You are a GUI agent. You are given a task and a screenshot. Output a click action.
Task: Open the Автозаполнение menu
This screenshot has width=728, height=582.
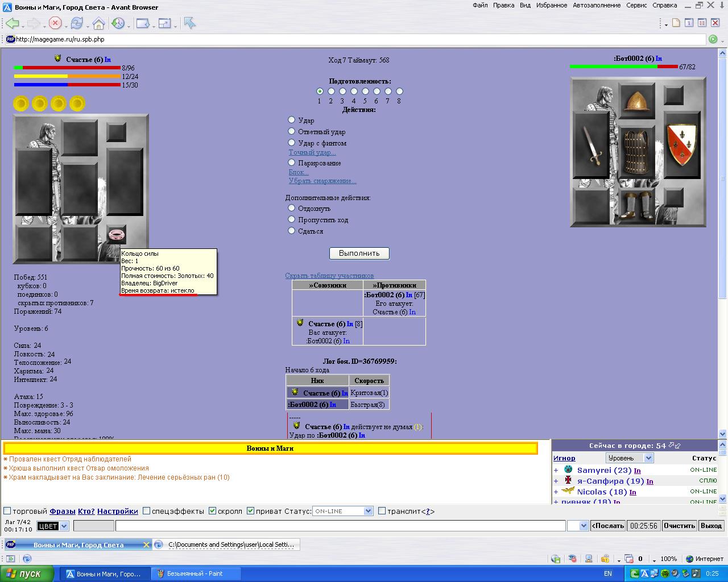click(x=597, y=5)
